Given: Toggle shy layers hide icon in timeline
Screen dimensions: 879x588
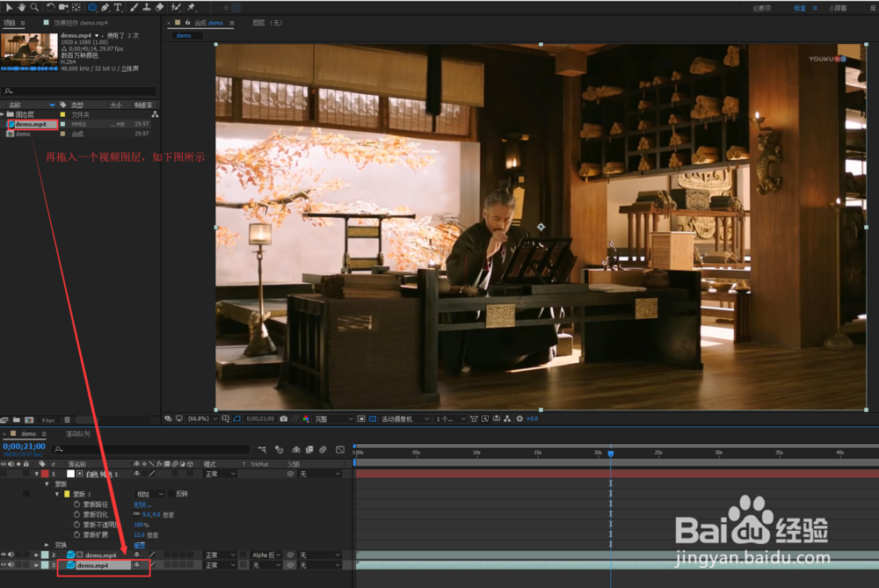Looking at the screenshot, I should tap(296, 449).
